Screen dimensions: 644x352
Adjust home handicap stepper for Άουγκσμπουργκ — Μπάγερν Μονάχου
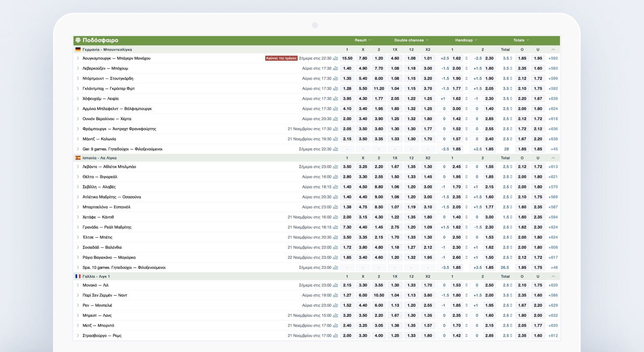(x=466, y=58)
